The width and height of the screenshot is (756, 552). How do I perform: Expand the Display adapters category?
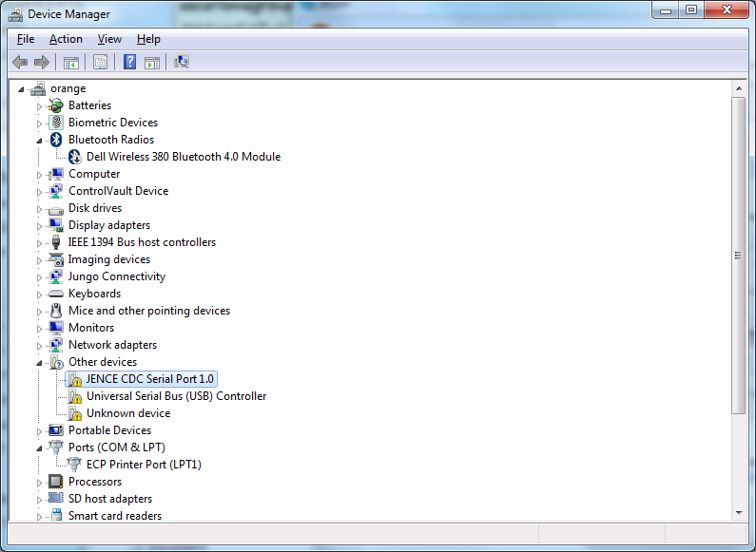point(39,226)
